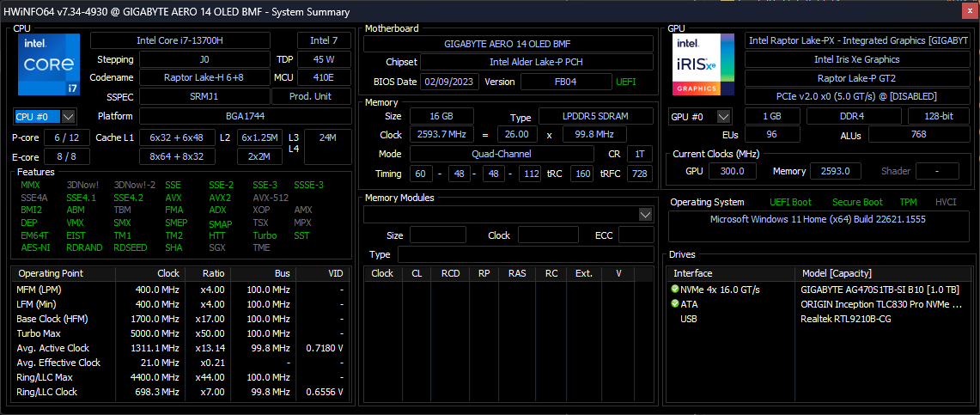Click the Avg. Active Clock row label

pos(52,348)
